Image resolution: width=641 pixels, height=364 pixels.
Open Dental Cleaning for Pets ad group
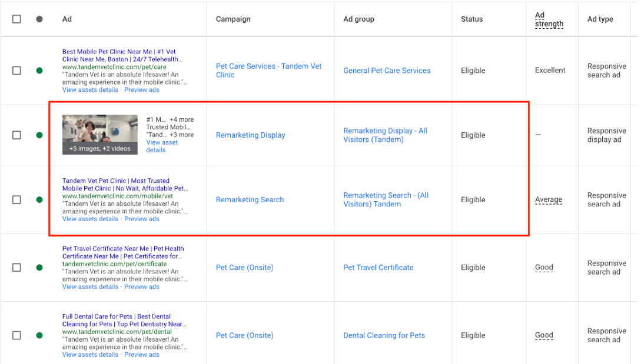[x=384, y=335]
